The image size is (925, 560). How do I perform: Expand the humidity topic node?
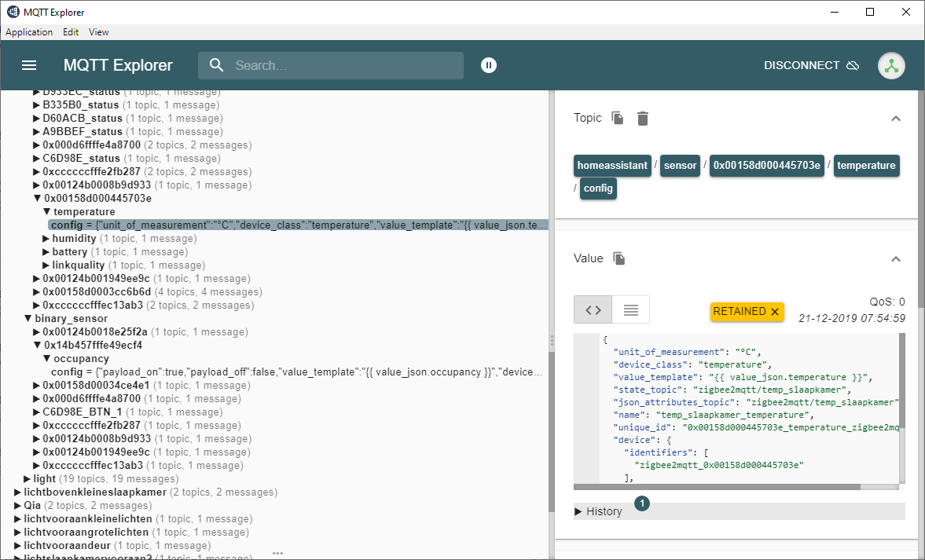pos(46,238)
